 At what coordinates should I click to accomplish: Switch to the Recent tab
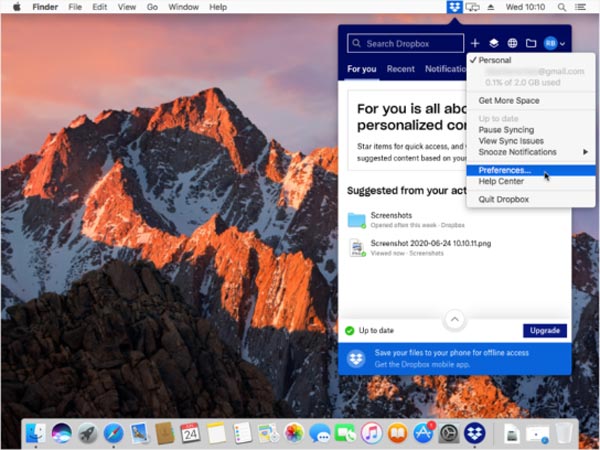(401, 69)
